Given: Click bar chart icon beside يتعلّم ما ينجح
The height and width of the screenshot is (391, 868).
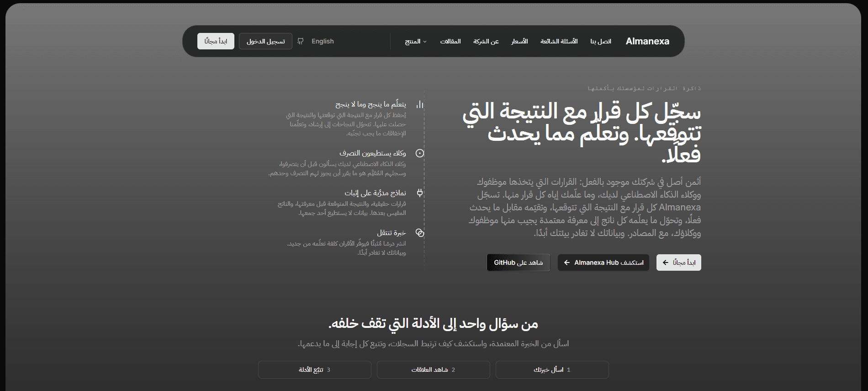Looking at the screenshot, I should (x=420, y=104).
